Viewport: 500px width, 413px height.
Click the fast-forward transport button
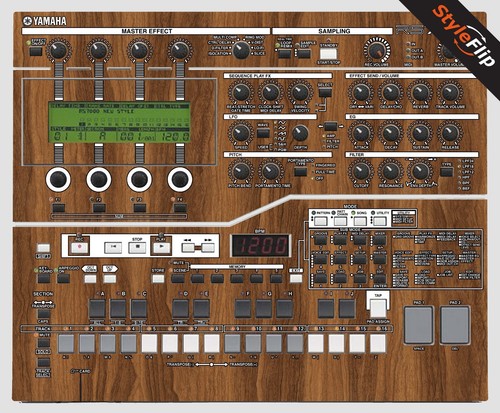[x=208, y=247]
